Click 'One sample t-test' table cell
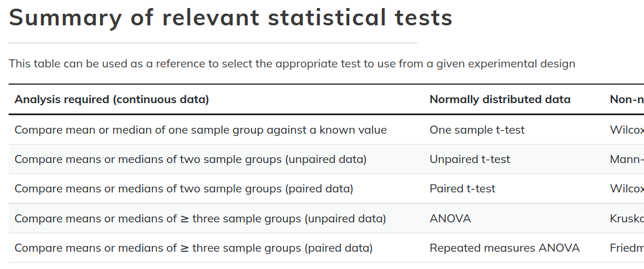 [477, 130]
